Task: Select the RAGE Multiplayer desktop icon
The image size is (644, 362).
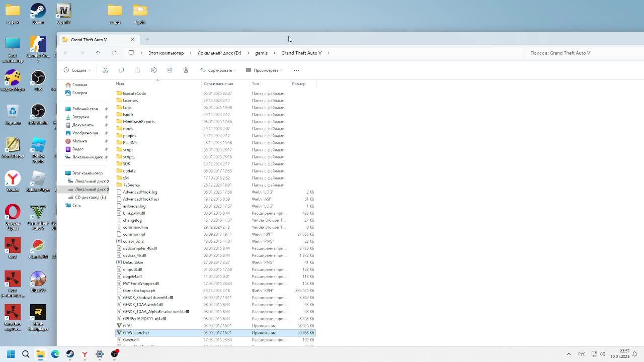Action: [x=38, y=318]
